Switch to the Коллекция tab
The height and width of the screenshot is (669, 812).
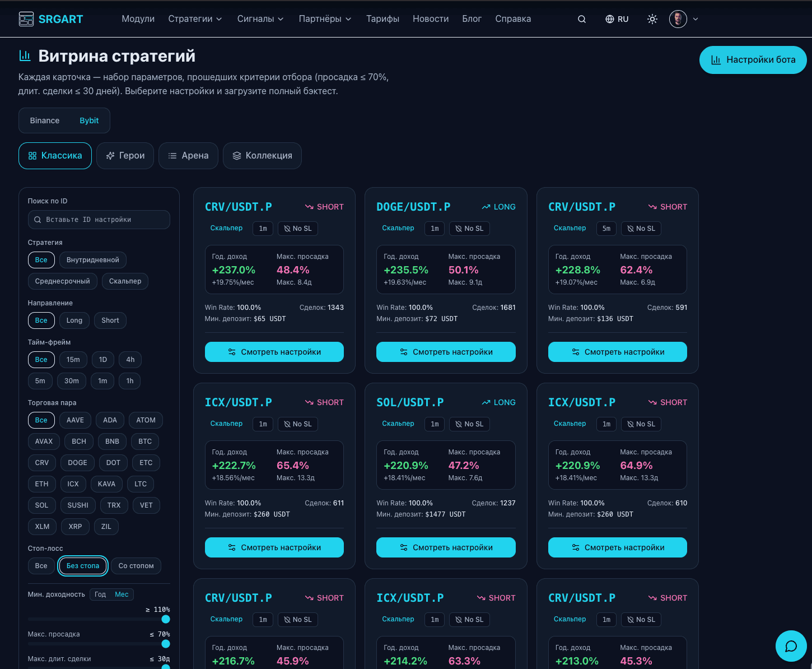pos(262,155)
